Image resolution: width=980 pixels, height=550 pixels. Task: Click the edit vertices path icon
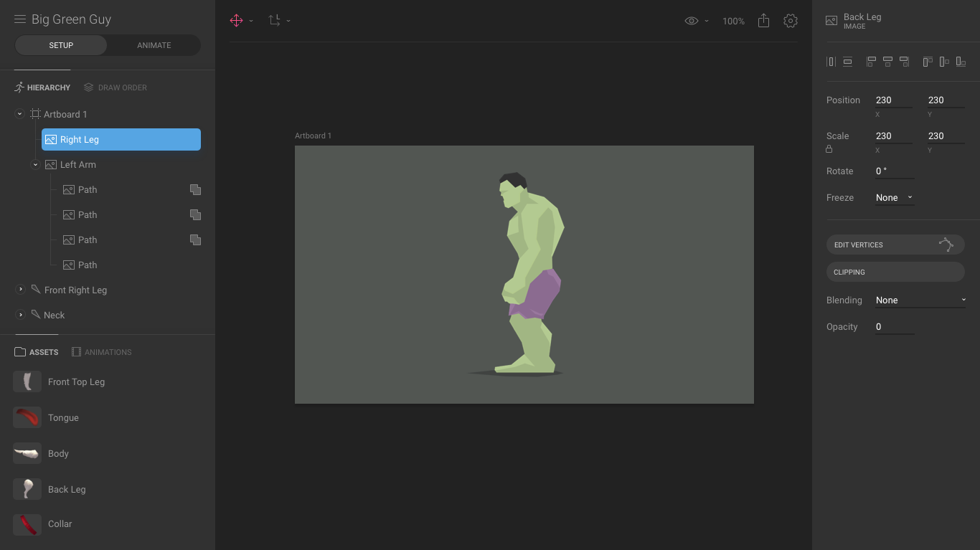[x=946, y=245]
